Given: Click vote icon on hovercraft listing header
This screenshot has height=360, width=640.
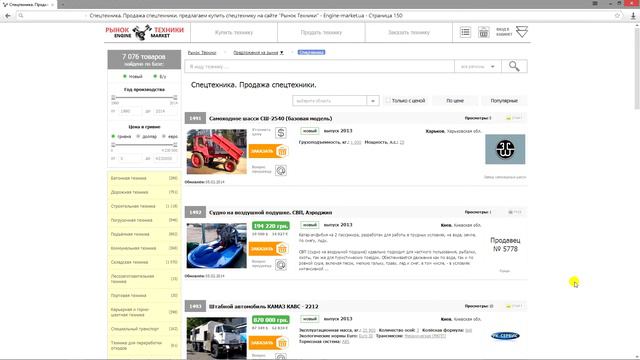Looking at the screenshot, I should 515,212.
